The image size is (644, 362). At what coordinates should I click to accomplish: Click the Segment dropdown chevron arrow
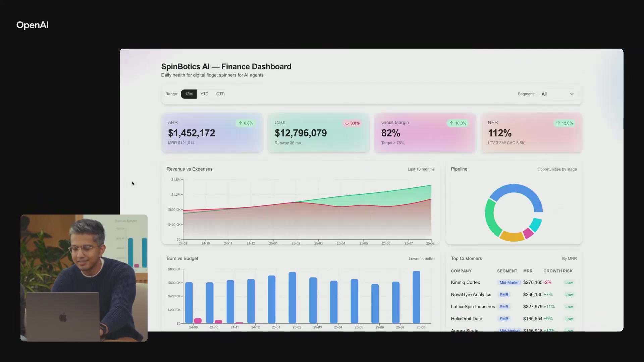(x=572, y=94)
